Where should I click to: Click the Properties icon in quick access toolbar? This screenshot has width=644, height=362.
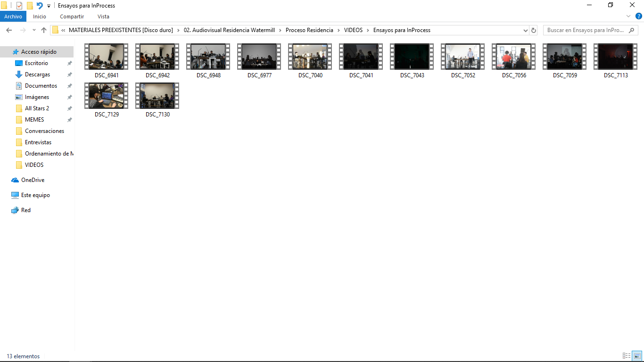pos(19,6)
